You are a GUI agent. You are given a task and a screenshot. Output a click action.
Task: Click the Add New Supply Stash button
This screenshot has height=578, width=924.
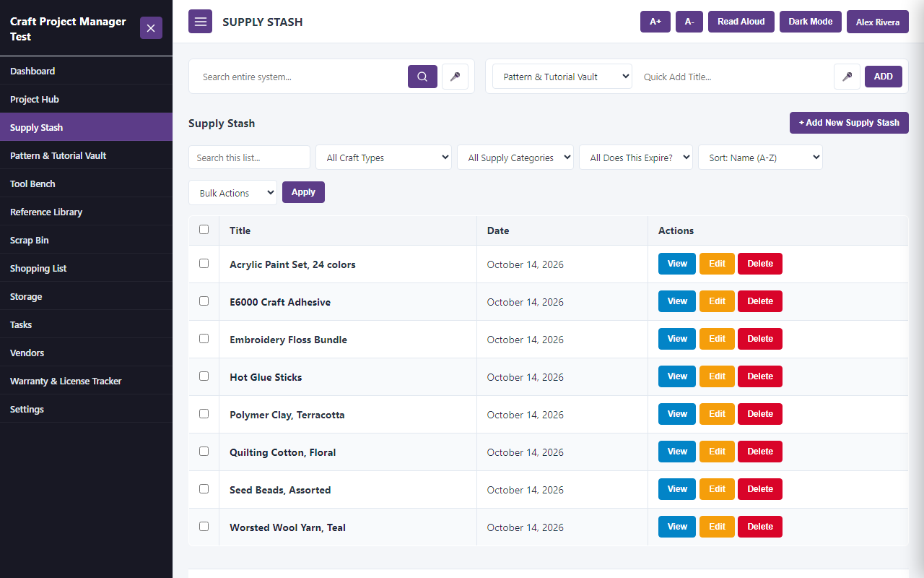(x=849, y=123)
